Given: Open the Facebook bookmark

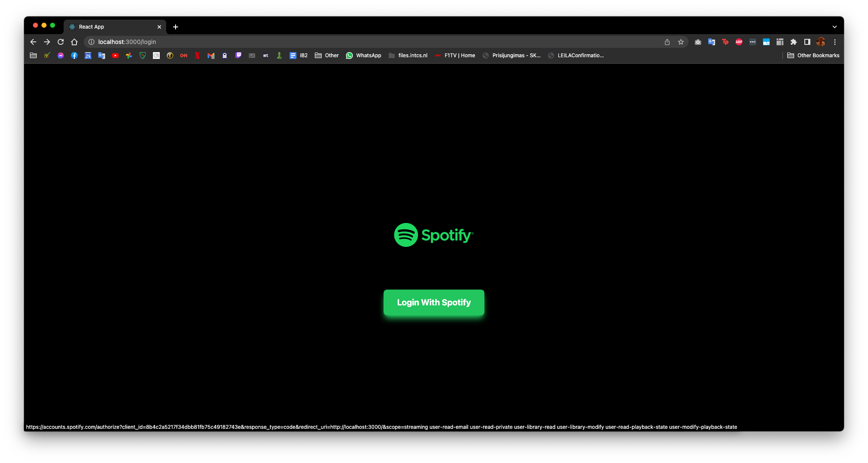Looking at the screenshot, I should 74,56.
